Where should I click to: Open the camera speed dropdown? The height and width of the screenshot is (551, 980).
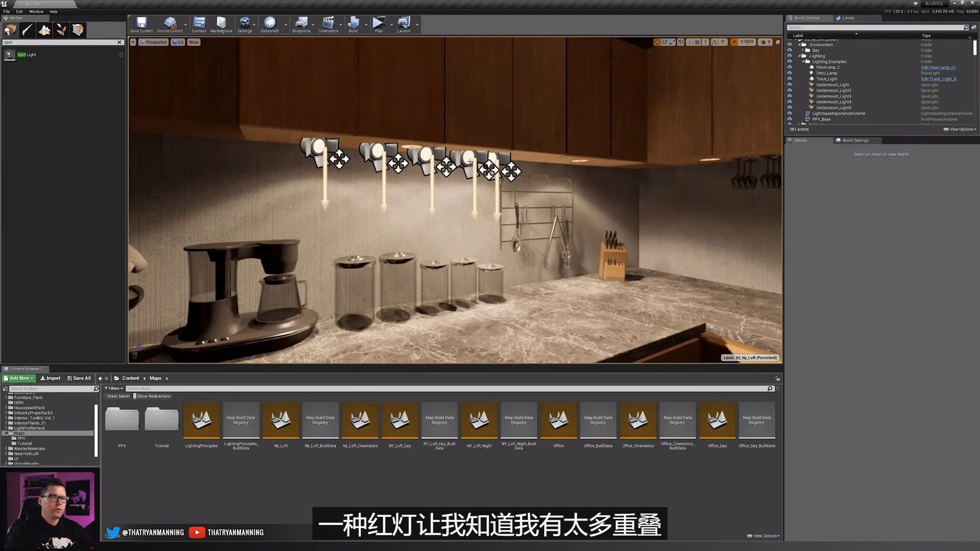[765, 42]
